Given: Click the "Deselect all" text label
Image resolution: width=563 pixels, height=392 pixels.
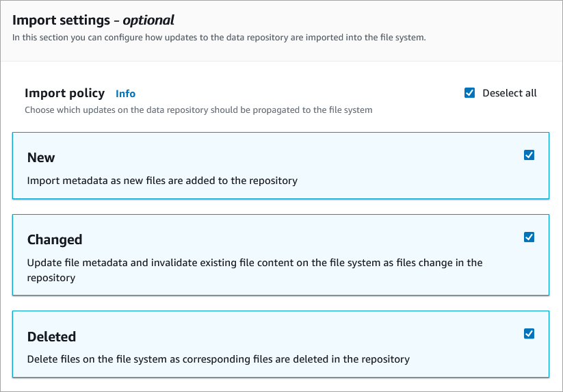Looking at the screenshot, I should point(510,93).
